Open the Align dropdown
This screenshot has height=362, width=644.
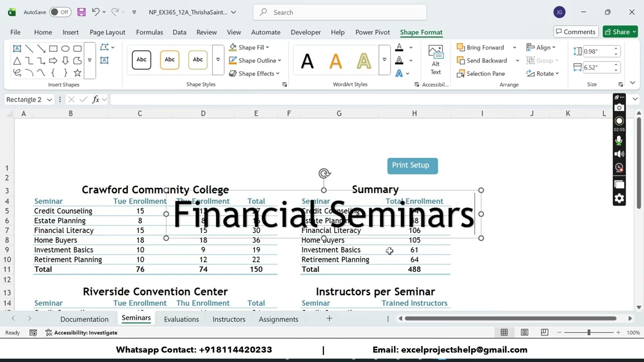click(x=541, y=47)
